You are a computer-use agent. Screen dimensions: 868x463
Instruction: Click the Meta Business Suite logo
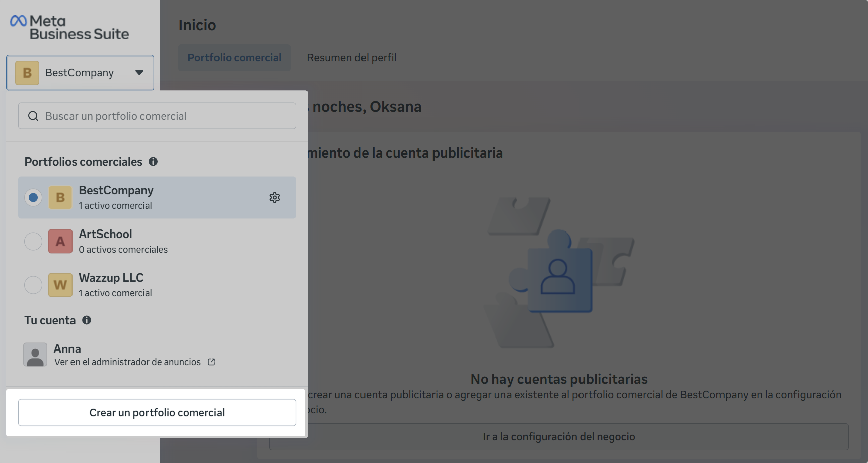point(69,25)
